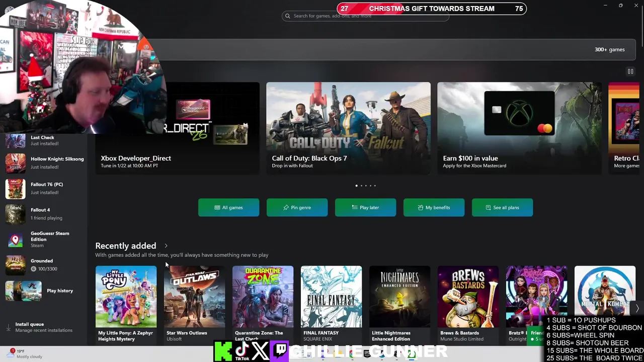Open GeoGuessr Steam Edition map-pin icon
The image size is (644, 362).
(x=15, y=240)
